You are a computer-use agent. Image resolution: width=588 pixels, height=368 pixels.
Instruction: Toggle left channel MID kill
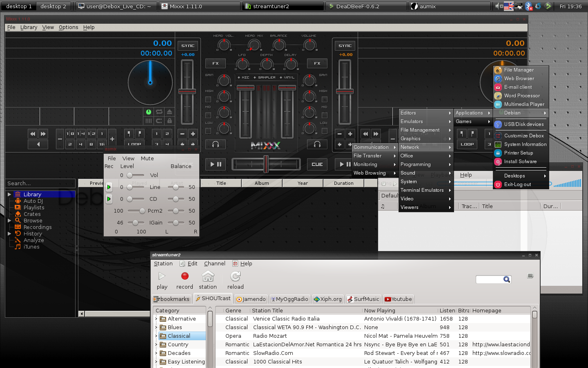coord(208,115)
